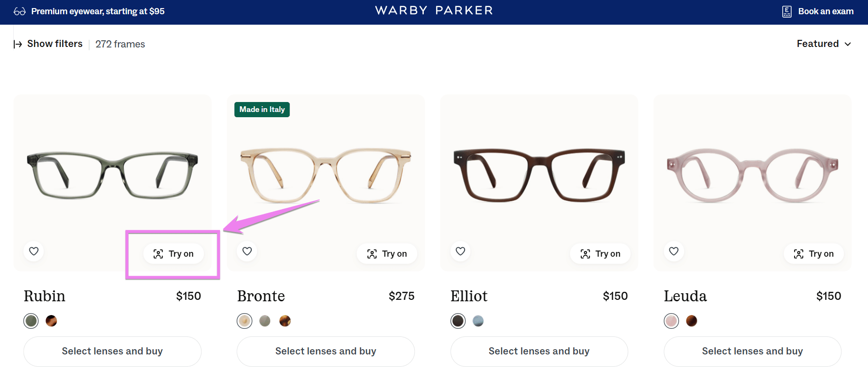Screen dimensions: 868x381
Task: Select lenses and buy for Rubin
Action: tap(112, 351)
